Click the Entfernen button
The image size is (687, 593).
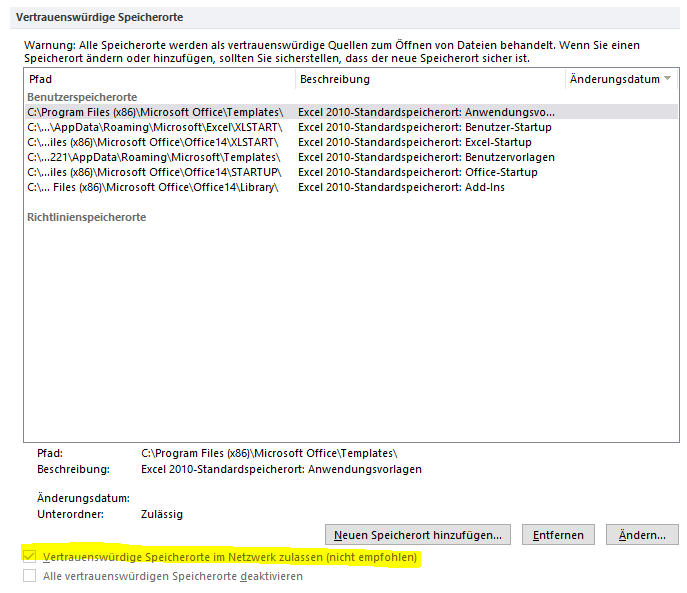click(x=558, y=535)
